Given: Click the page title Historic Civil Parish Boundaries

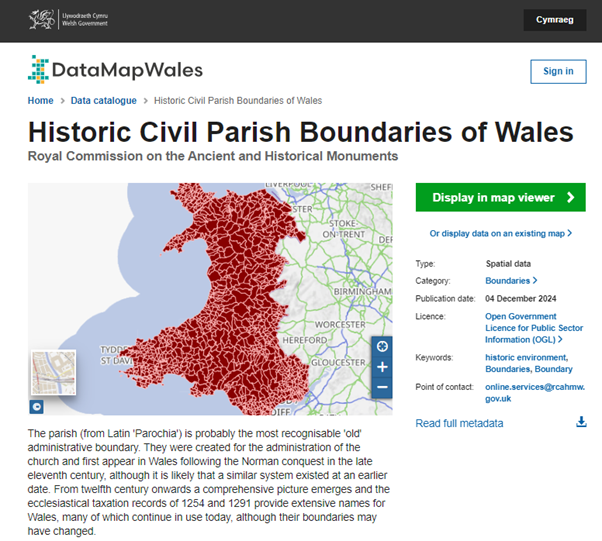Looking at the screenshot, I should pyautogui.click(x=300, y=132).
